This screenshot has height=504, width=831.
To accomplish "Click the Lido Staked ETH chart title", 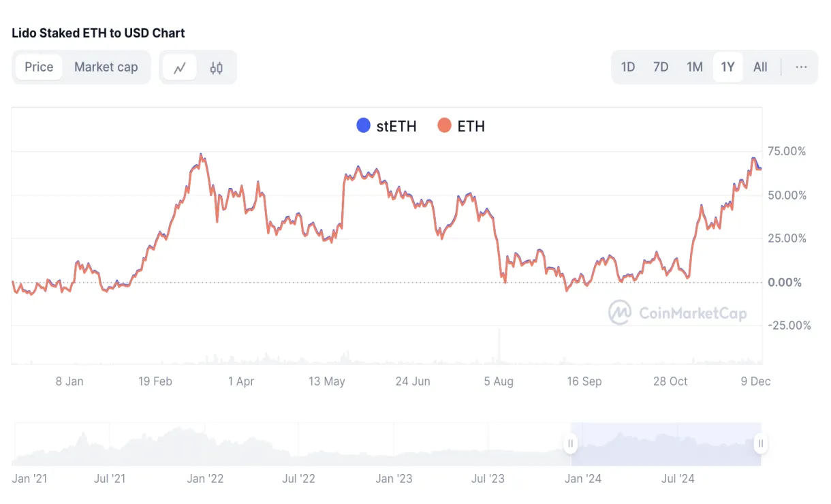I will (97, 33).
